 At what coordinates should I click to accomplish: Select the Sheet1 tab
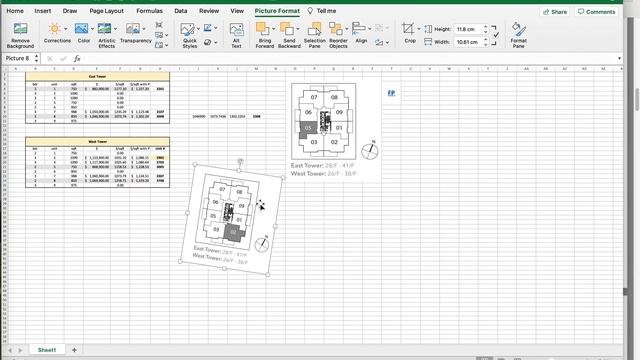point(47,350)
